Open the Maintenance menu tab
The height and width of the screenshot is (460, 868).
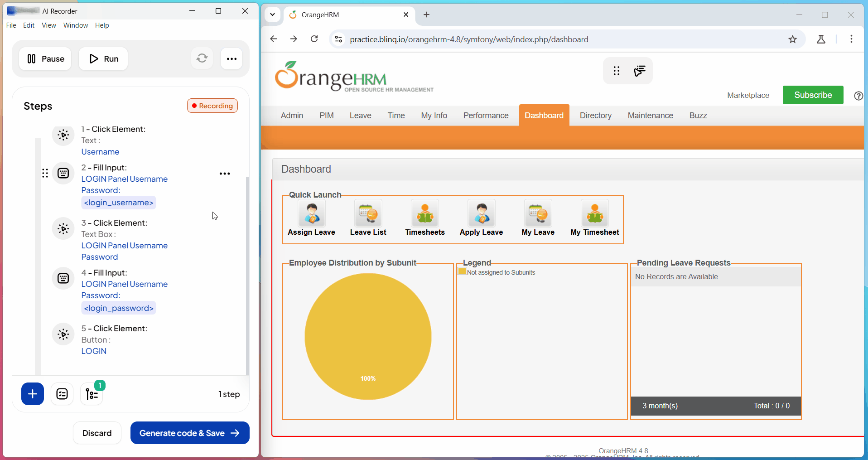tap(651, 116)
